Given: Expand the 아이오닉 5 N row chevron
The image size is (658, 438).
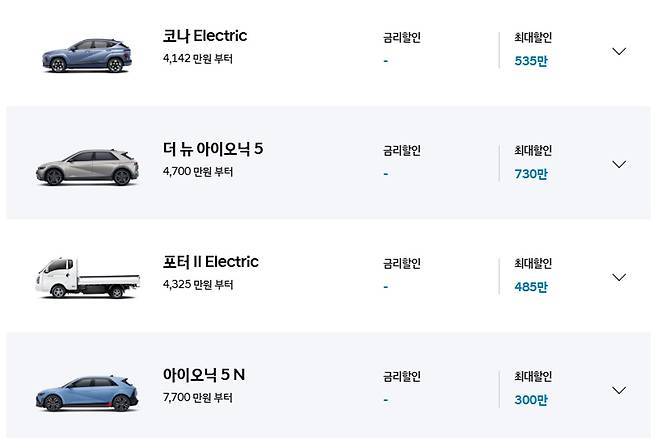Looking at the screenshot, I should 618,390.
